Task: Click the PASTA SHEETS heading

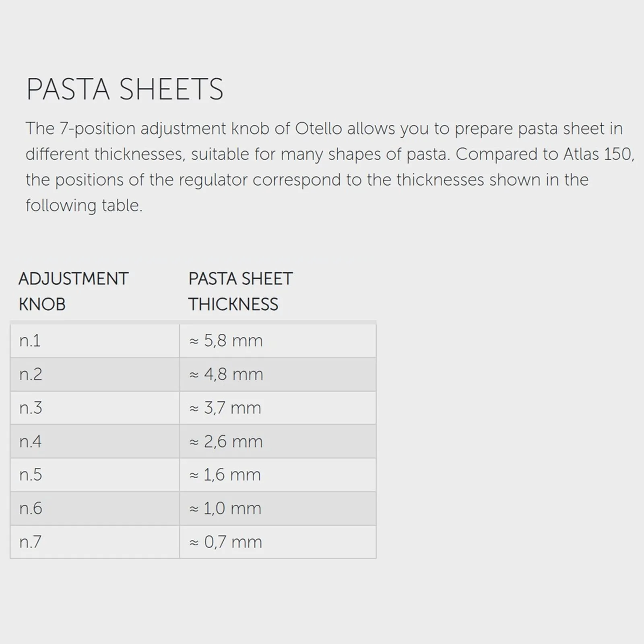Action: point(125,89)
